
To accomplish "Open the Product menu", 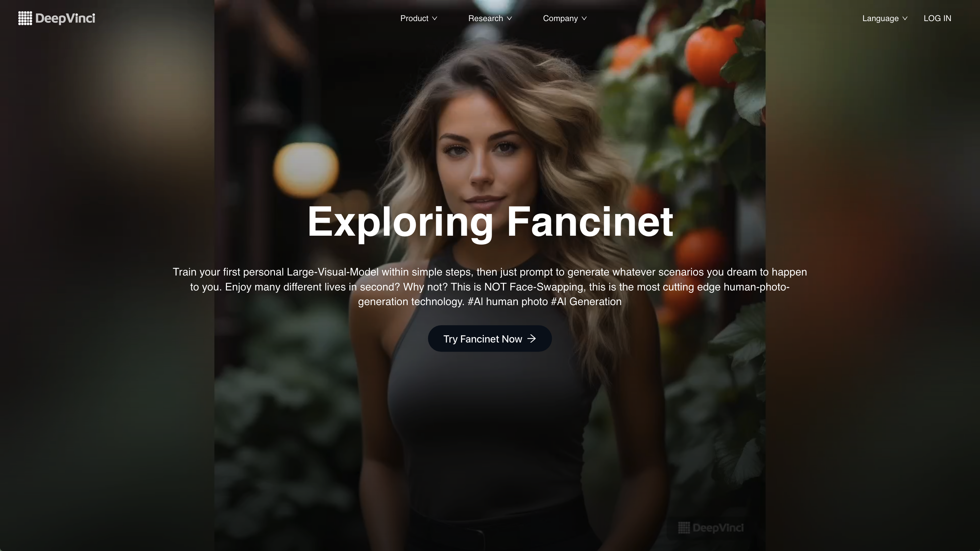I will click(419, 18).
